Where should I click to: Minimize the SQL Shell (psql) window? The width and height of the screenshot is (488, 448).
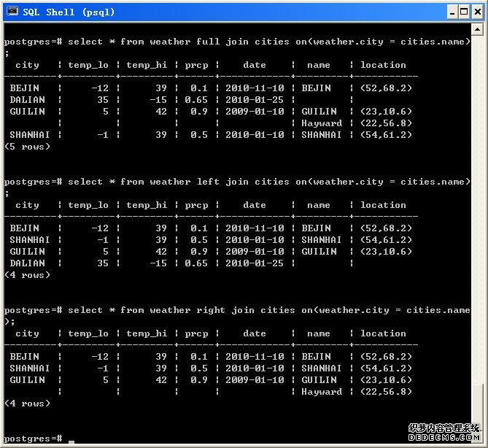(452, 12)
